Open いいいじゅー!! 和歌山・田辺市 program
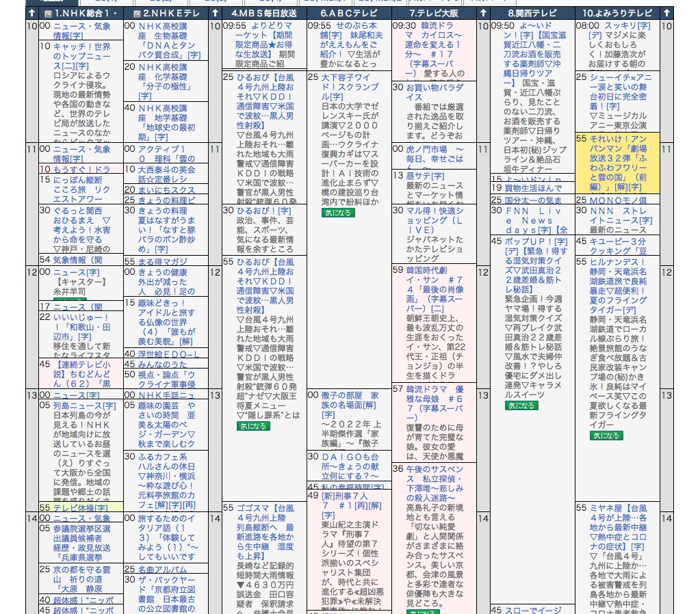 click(x=81, y=327)
